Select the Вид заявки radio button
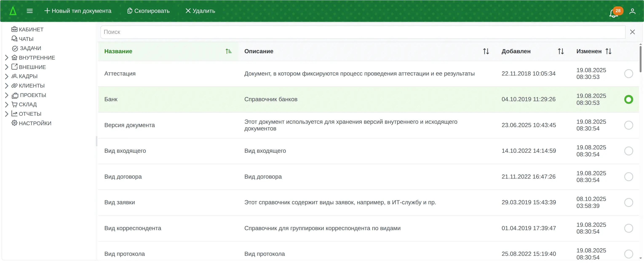 click(x=628, y=202)
